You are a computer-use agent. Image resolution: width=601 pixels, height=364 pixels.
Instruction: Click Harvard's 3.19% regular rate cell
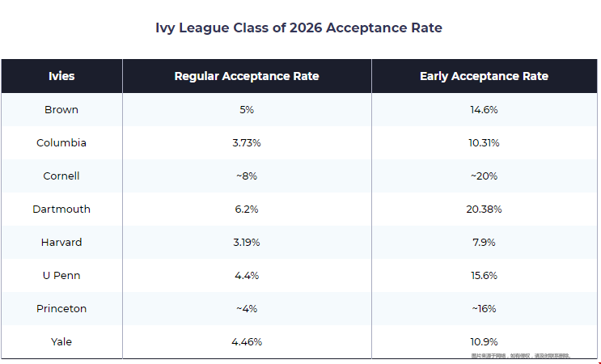(247, 242)
